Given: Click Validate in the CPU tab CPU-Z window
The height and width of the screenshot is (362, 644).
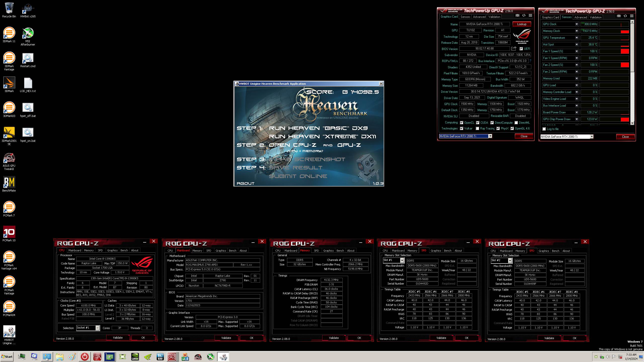Looking at the screenshot, I should (x=118, y=338).
